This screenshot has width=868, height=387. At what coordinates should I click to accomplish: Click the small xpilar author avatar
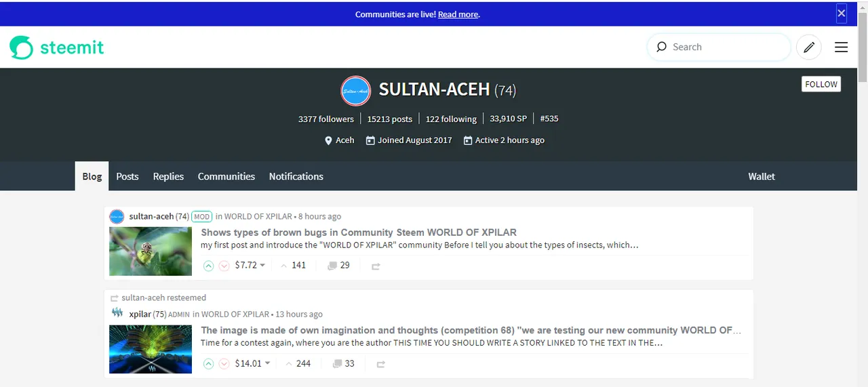pyautogui.click(x=117, y=314)
